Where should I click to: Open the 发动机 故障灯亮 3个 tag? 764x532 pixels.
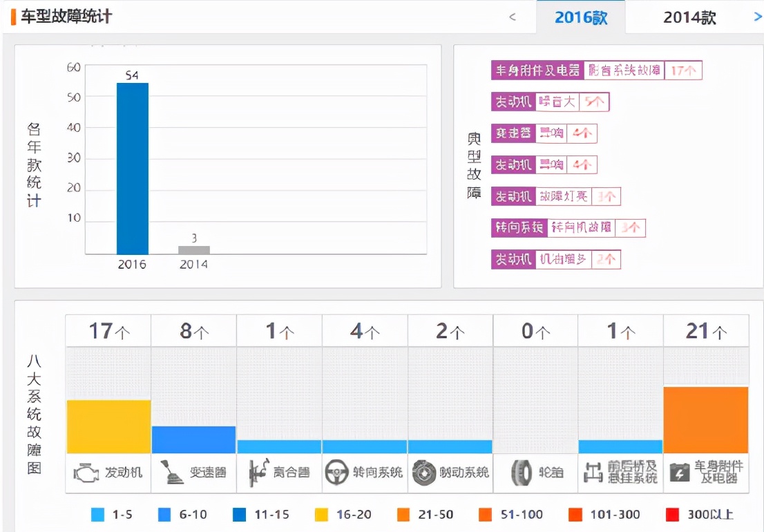tap(556, 196)
